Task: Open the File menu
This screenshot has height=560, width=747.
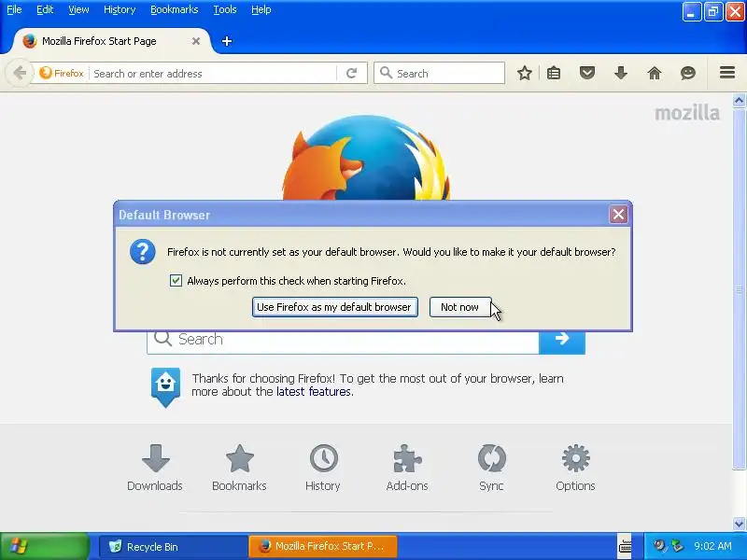Action: [14, 9]
